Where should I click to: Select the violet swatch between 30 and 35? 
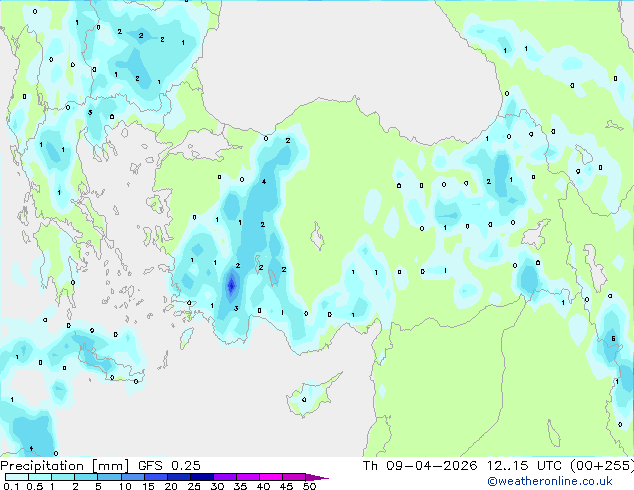[224, 477]
